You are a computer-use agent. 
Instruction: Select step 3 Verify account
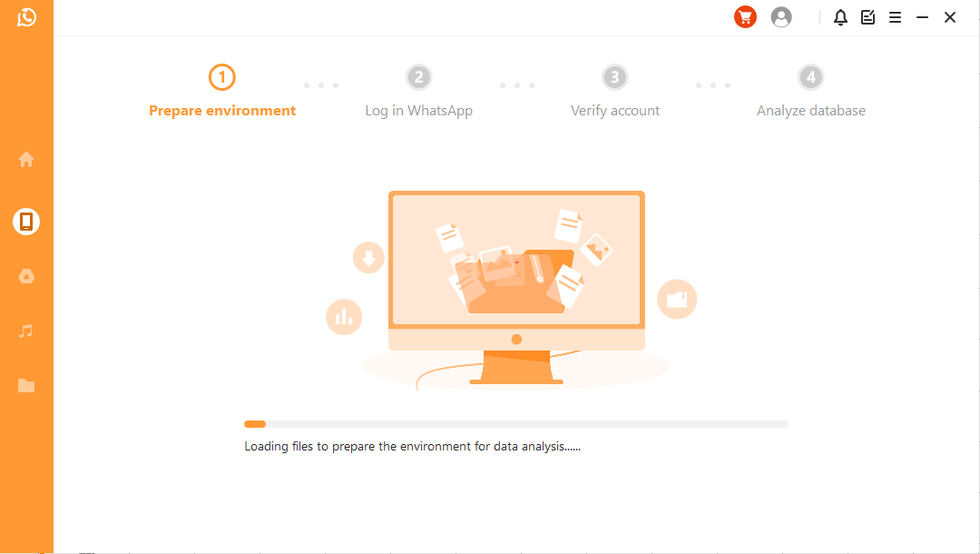(615, 92)
